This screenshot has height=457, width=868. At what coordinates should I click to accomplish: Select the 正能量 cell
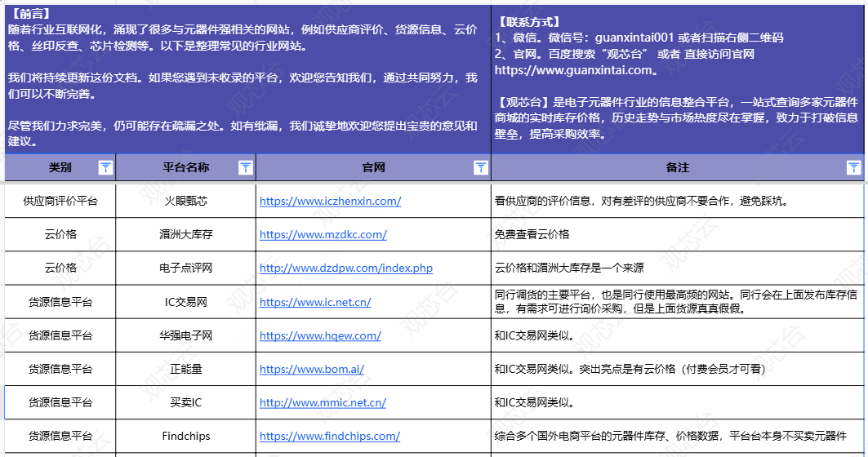[x=186, y=369]
